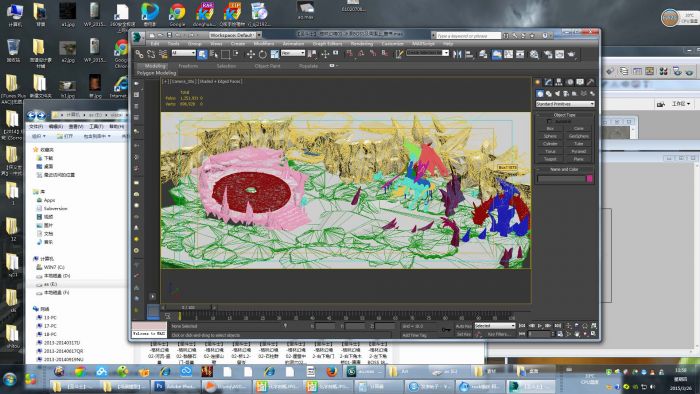Open the Workspace: Default dropdown
Viewport: 700px width, 394px height.
235,35
